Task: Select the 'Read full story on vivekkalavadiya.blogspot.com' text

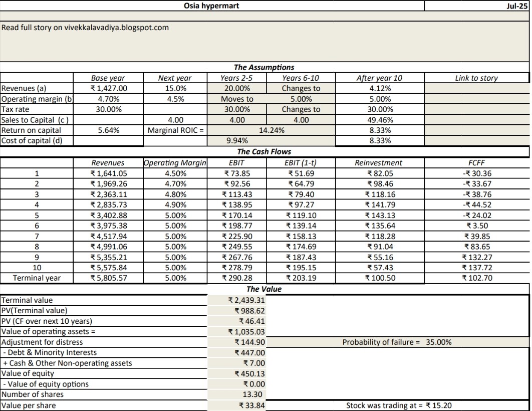Action: tap(85, 28)
